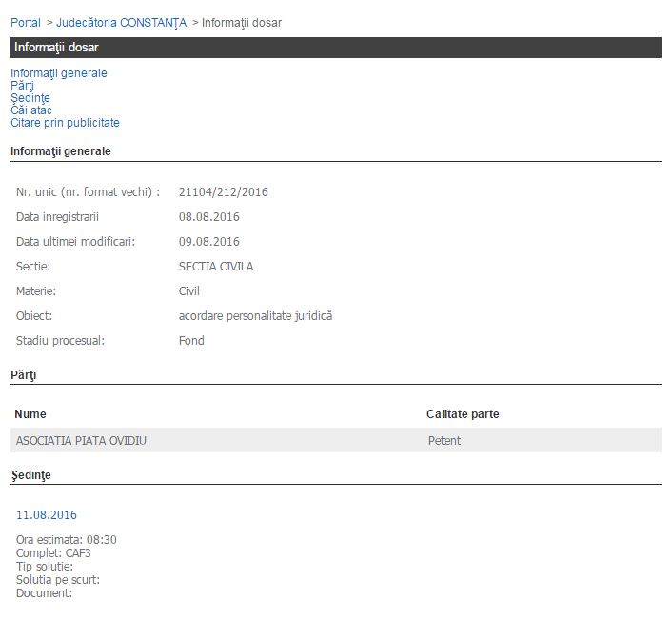Screen dimensions: 672x621
Task: Click the 'acordare personalitate juridică' object text
Action: pos(255,316)
